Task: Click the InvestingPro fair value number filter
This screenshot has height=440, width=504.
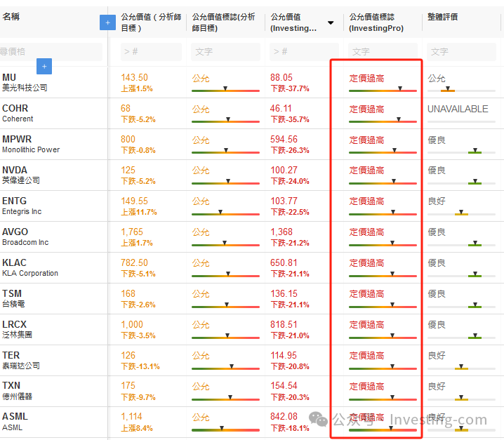Action: pos(304,52)
